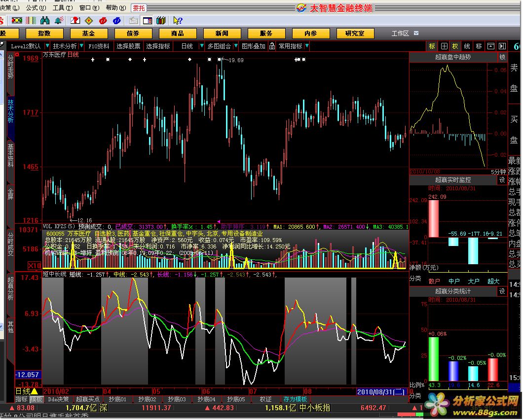Click the F10资料 button
Screen dimensions: 523x420
point(99,46)
